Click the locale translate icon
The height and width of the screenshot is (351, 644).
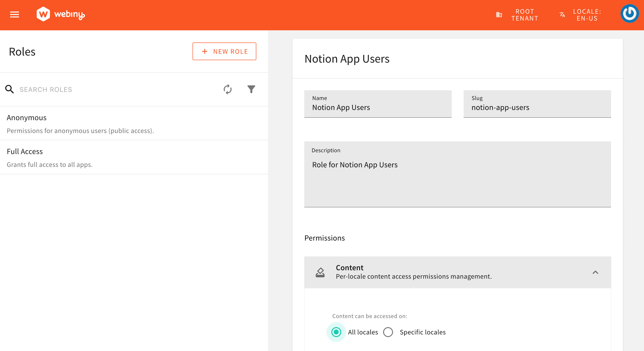pos(562,15)
